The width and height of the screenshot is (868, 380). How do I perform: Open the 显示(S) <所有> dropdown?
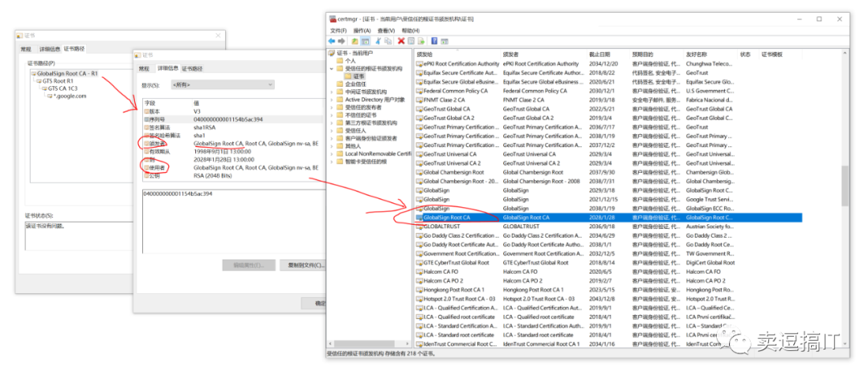pyautogui.click(x=222, y=84)
